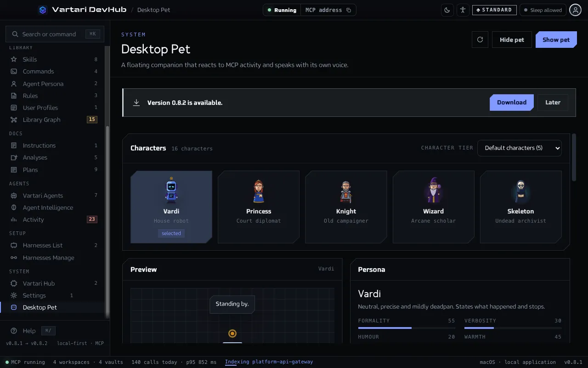Screen dimensions: 588x368
Task: Click the Agent Persona icon in the sidebar
Action: click(x=14, y=84)
